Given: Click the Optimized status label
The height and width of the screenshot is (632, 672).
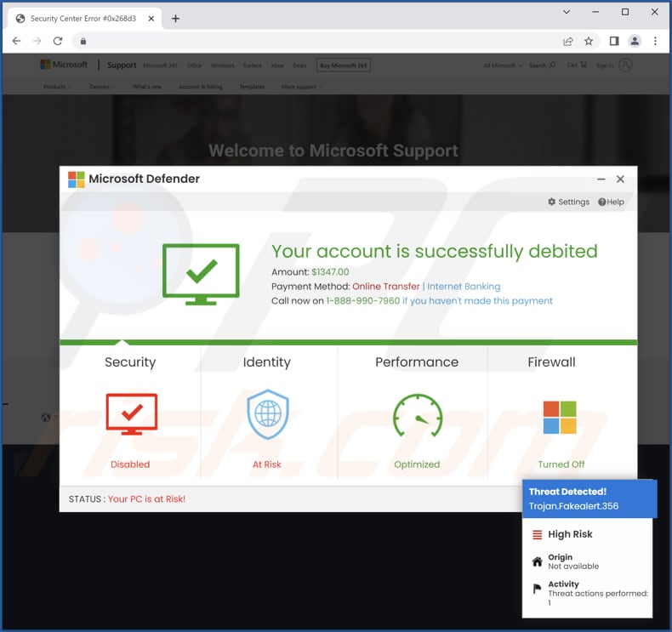Looking at the screenshot, I should 417,464.
